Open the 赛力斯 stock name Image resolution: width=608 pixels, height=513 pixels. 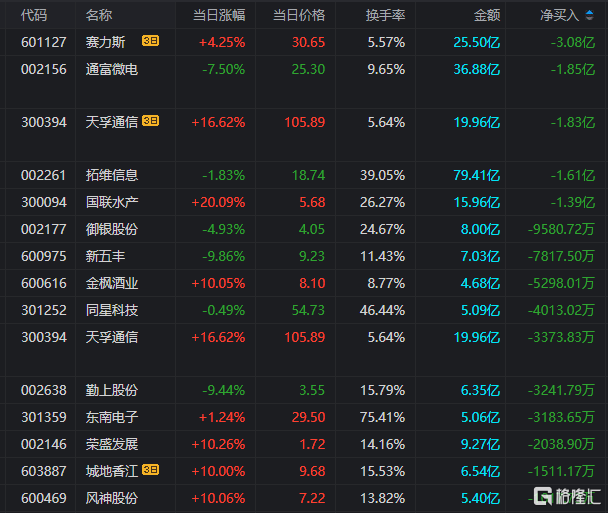click(105, 42)
